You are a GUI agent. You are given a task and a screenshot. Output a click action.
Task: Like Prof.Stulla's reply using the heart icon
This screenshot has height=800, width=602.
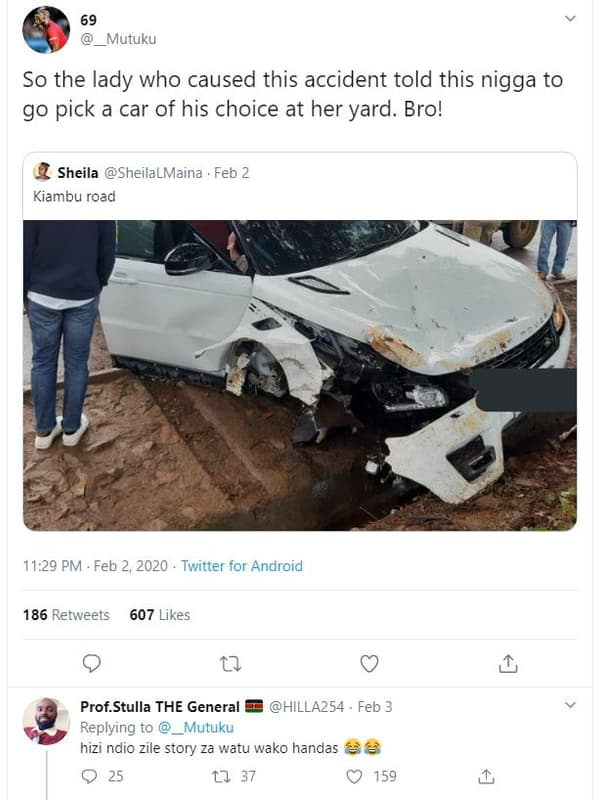pyautogui.click(x=352, y=775)
